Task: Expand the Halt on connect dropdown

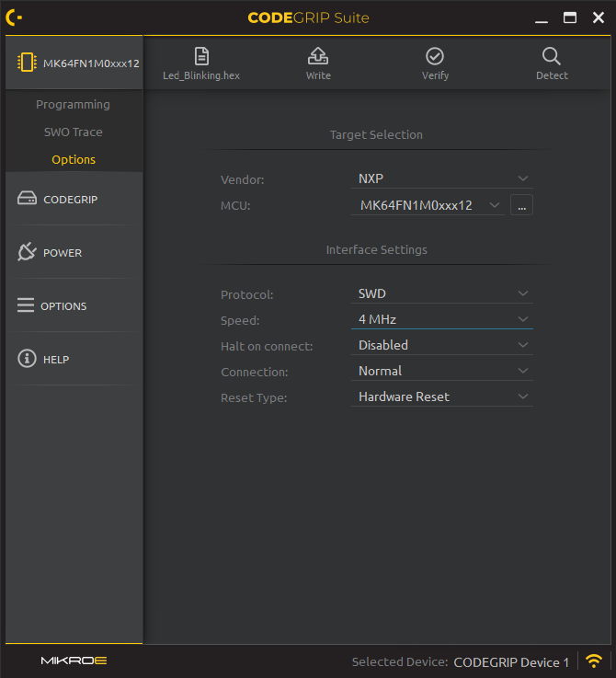Action: (442, 345)
